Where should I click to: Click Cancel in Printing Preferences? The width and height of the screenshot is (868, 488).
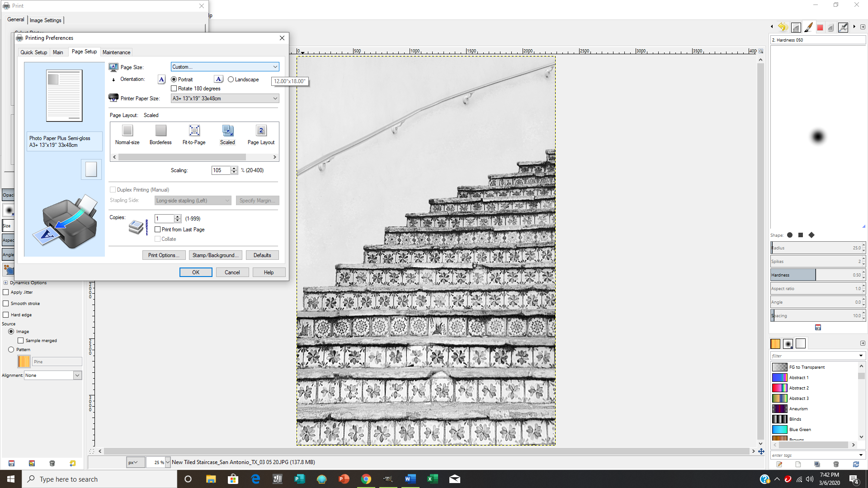pyautogui.click(x=232, y=272)
